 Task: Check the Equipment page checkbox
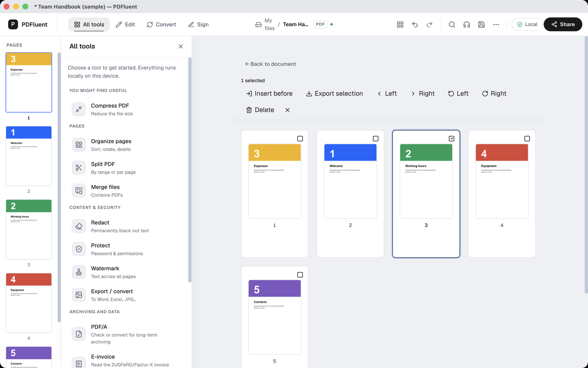pyautogui.click(x=527, y=139)
